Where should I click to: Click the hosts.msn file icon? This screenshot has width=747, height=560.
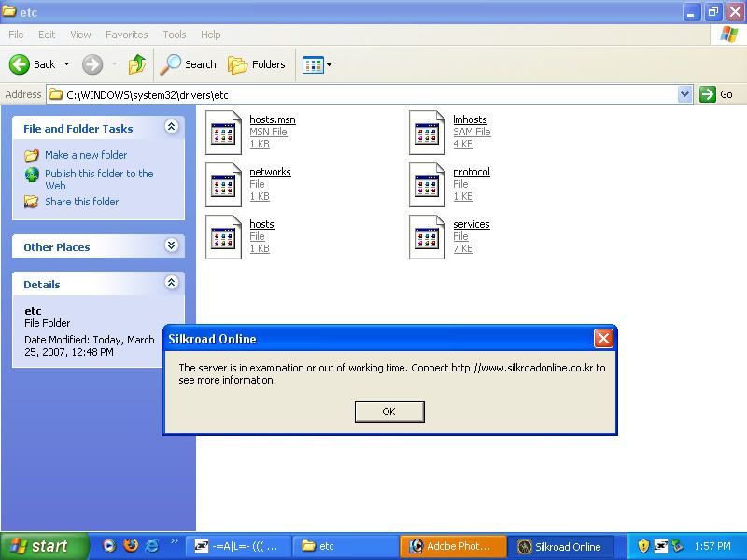pos(223,133)
